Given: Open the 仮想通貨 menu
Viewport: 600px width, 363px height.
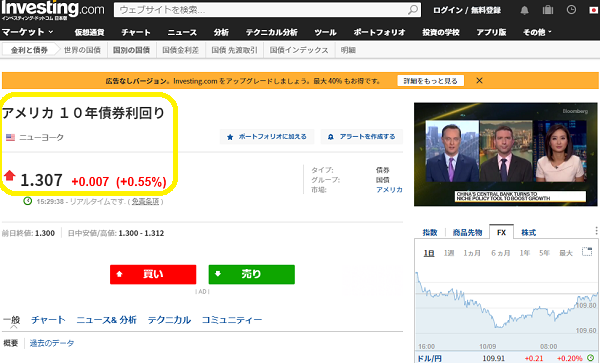Looking at the screenshot, I should click(x=89, y=33).
